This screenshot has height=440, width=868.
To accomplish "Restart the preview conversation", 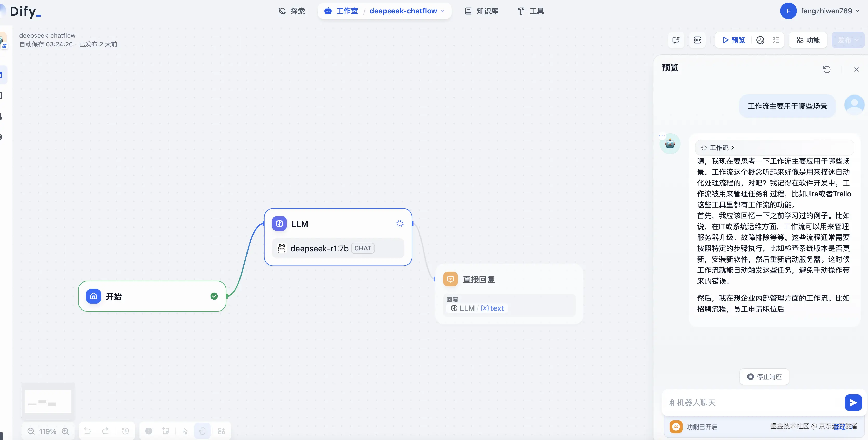I will tap(826, 69).
